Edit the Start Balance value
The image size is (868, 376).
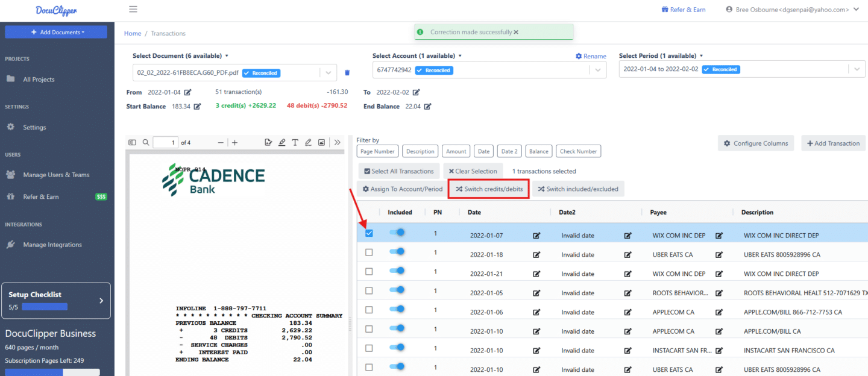click(197, 107)
